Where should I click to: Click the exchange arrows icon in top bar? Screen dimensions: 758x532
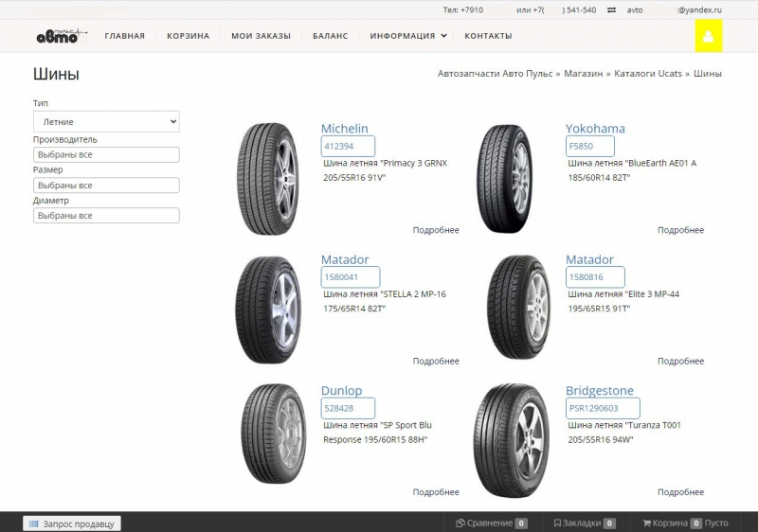pyautogui.click(x=611, y=9)
